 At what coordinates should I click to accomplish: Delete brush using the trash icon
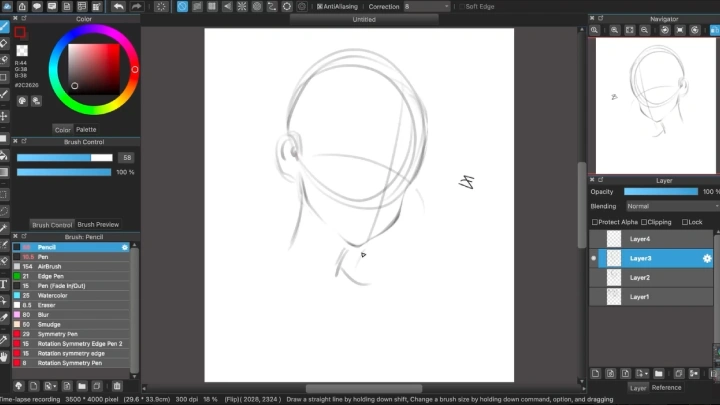coord(117,385)
